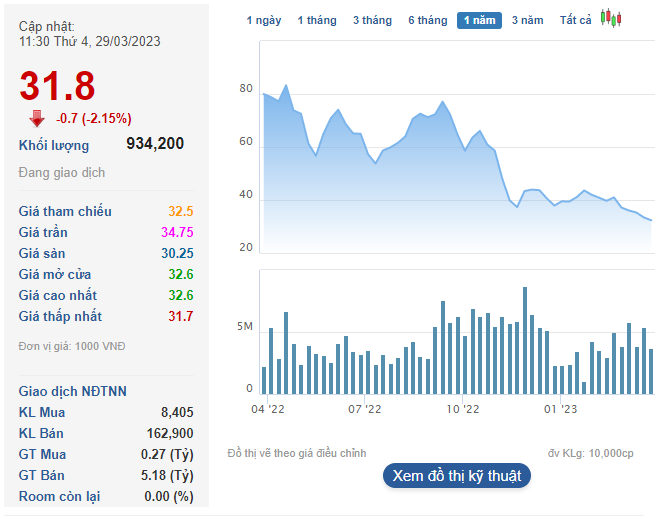Click the '10 '22' date axis label

tap(463, 408)
